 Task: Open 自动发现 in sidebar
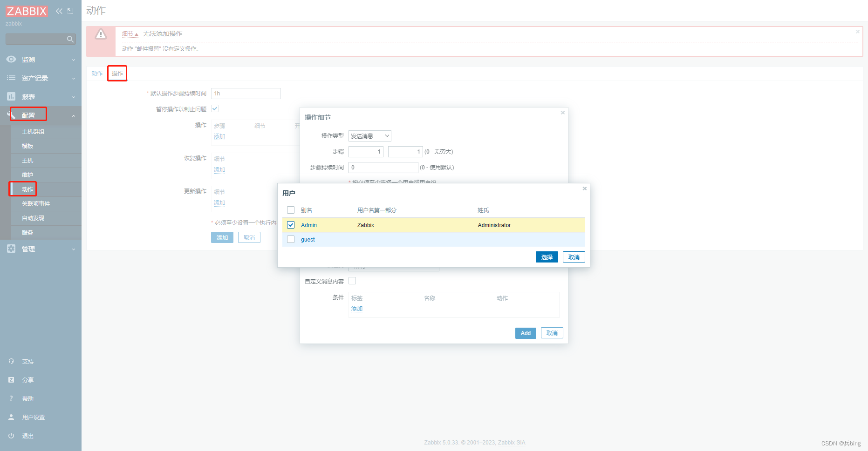33,218
